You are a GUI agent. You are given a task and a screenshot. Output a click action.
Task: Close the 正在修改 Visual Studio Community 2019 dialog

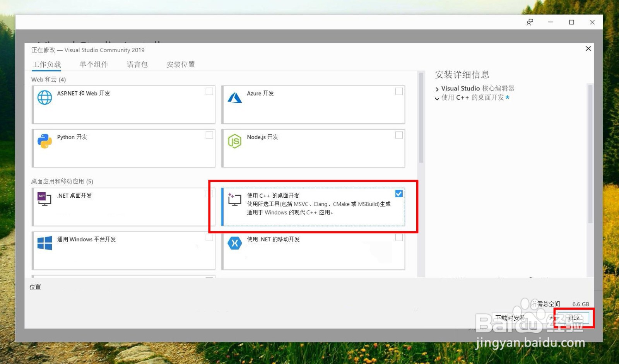coord(588,48)
